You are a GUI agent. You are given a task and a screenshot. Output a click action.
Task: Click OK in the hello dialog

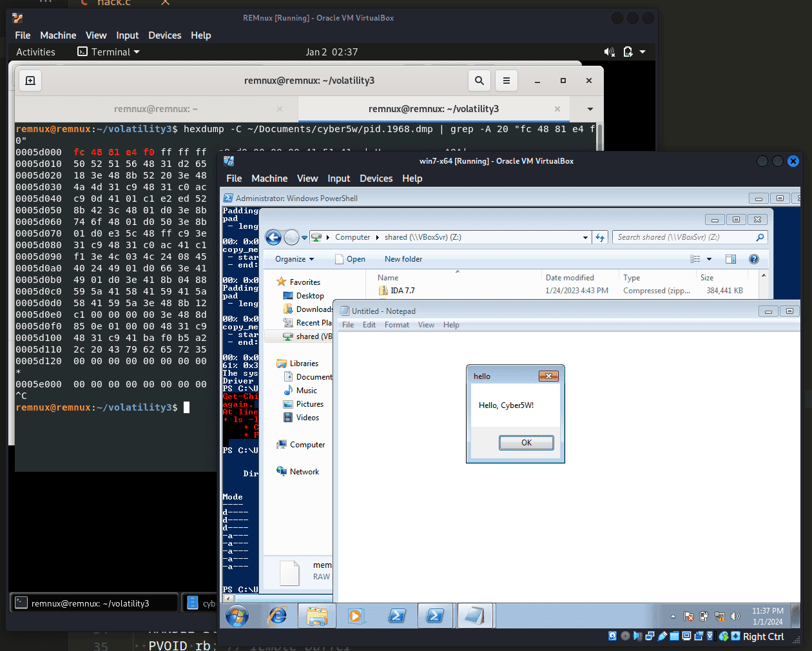[x=527, y=442]
